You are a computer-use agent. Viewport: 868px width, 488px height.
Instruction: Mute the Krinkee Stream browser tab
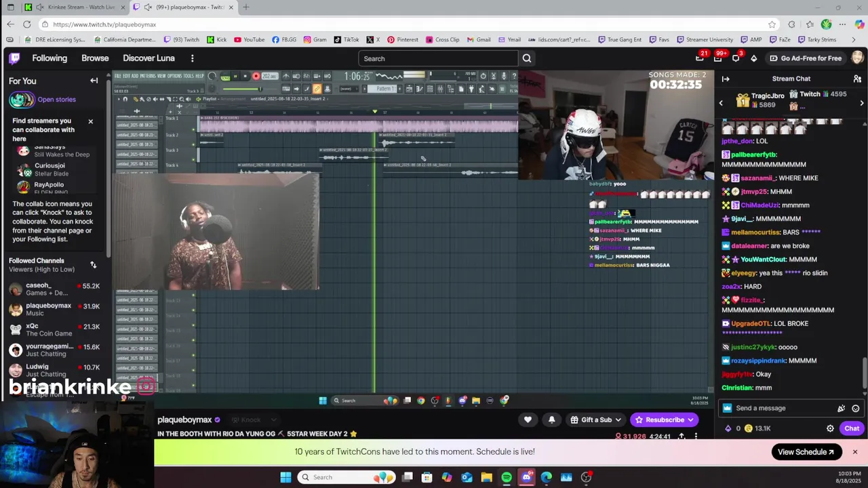(x=41, y=7)
